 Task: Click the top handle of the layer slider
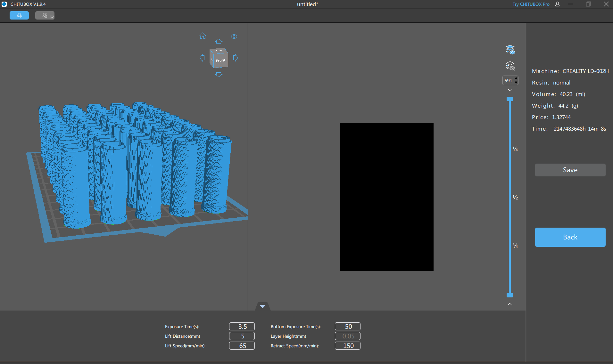click(x=510, y=99)
